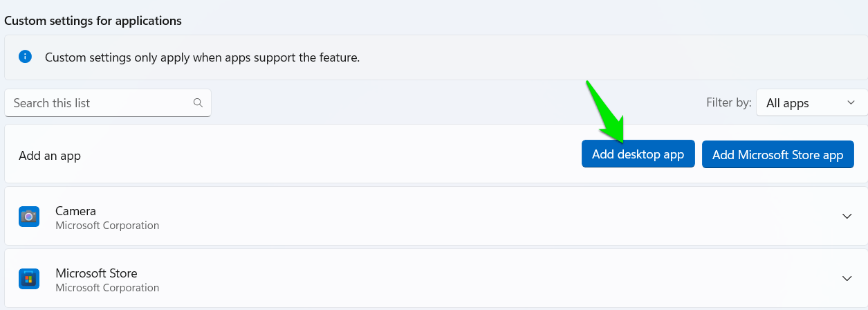
Task: Click the blue info icon in the banner
Action: tap(26, 57)
